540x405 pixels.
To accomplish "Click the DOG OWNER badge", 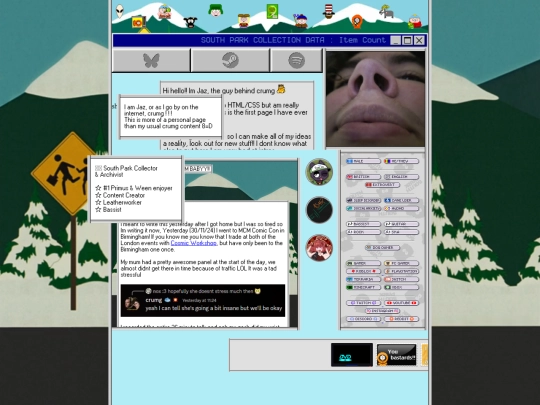I will 382,248.
